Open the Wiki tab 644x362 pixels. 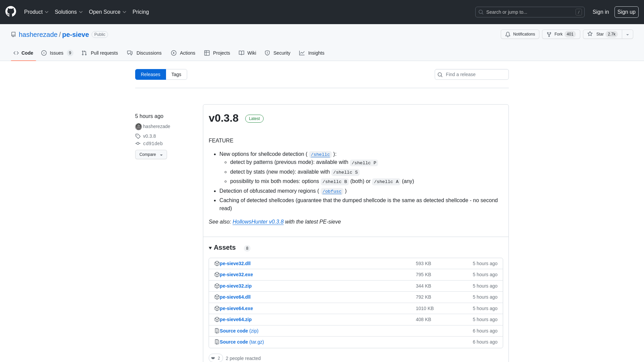click(248, 53)
